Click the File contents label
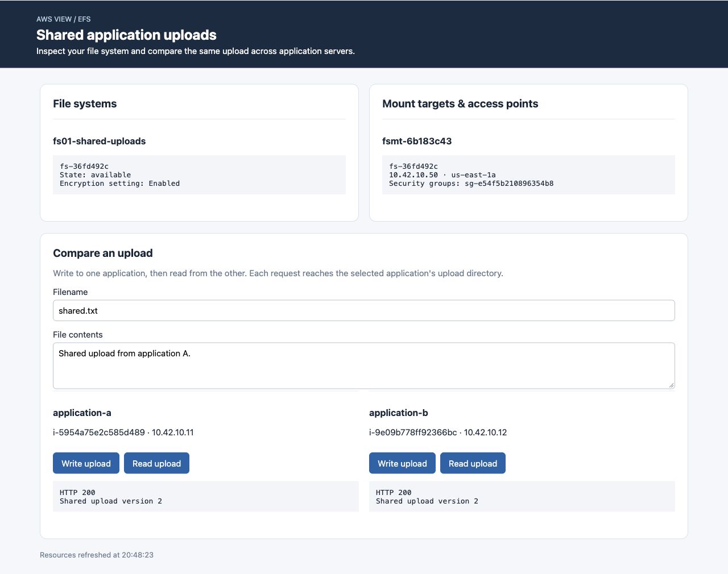The height and width of the screenshot is (574, 728). tap(78, 335)
